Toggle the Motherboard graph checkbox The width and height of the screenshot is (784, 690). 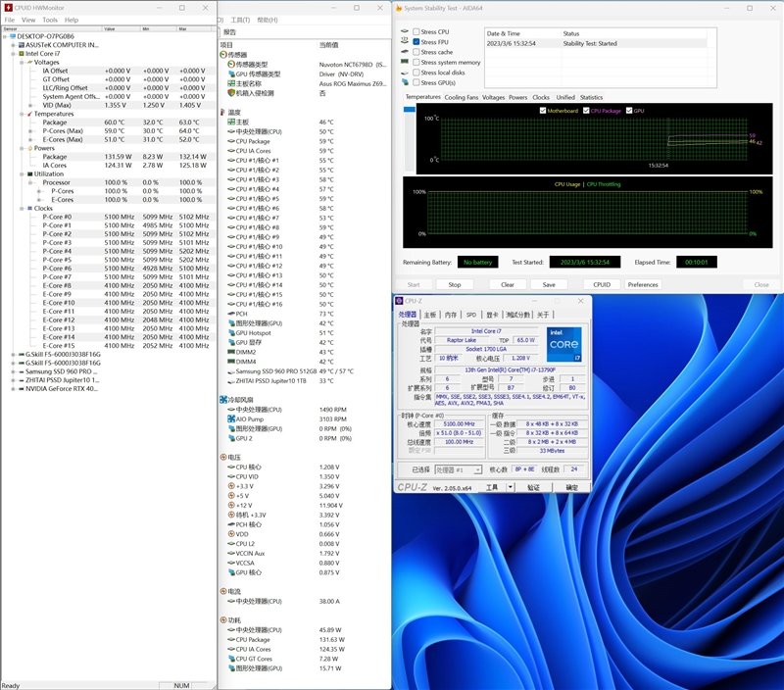click(x=543, y=111)
